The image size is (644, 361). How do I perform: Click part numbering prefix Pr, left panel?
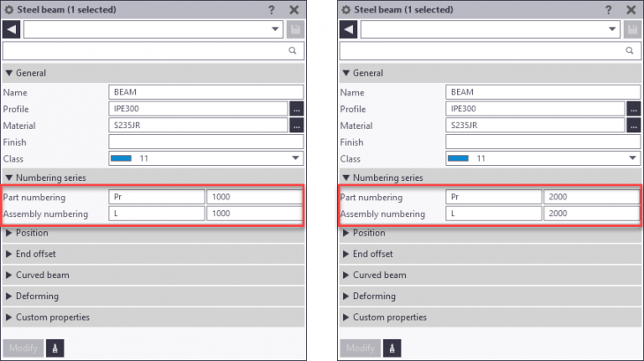click(156, 197)
